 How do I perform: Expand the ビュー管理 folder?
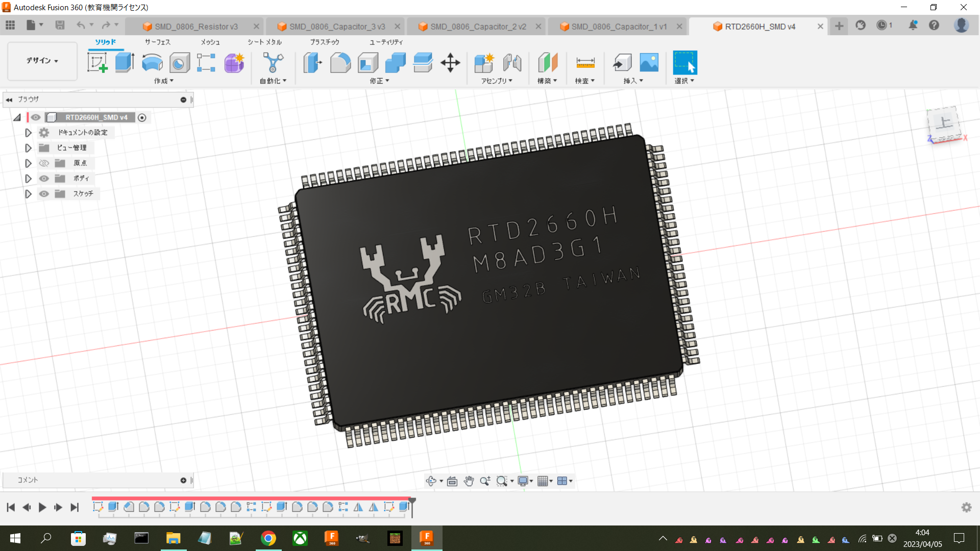29,148
